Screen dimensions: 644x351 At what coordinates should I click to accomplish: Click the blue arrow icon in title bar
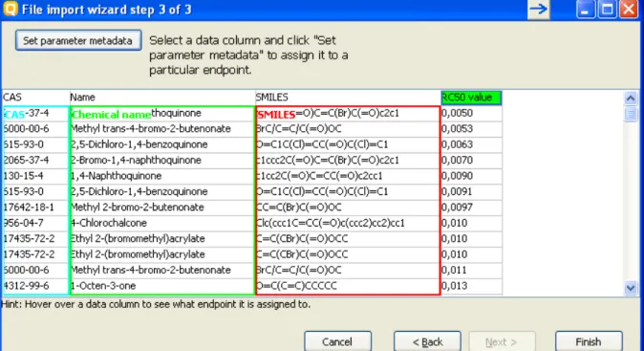[539, 10]
